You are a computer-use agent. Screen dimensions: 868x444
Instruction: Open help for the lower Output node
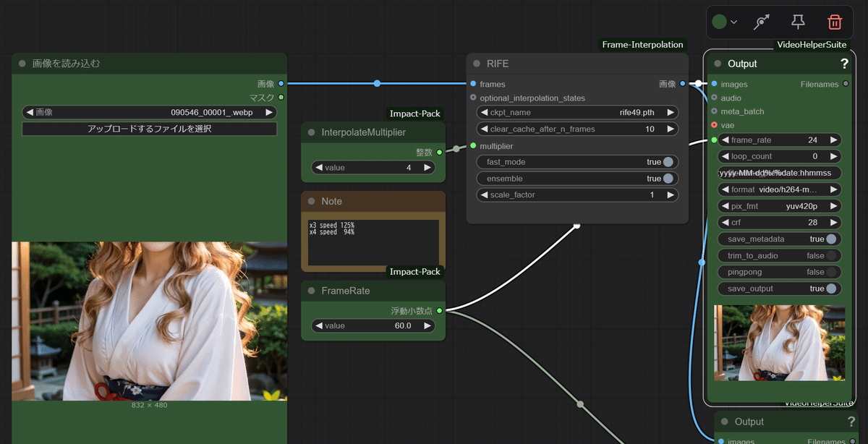(851, 422)
